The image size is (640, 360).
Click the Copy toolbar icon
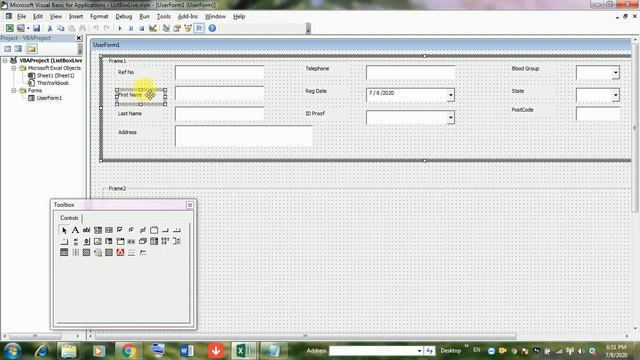point(60,28)
